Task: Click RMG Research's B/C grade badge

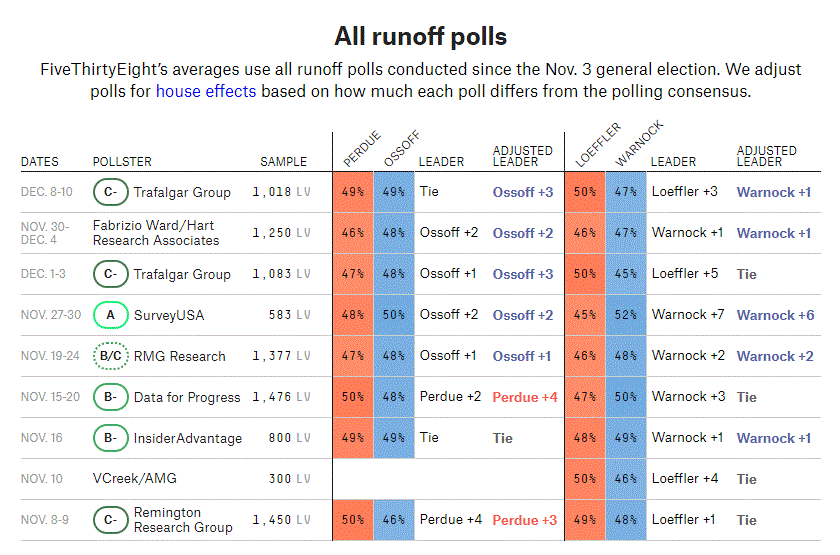Action: [x=109, y=356]
